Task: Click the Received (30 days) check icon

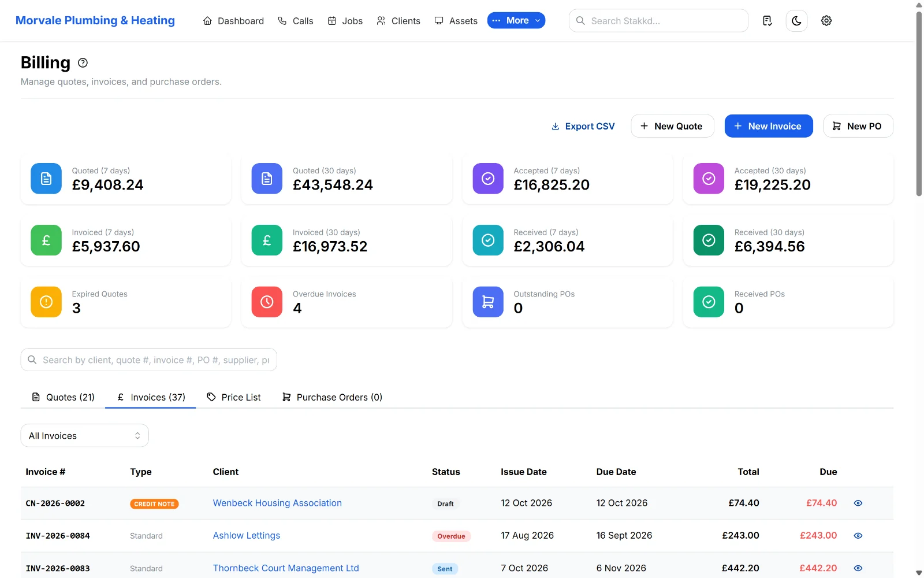Action: coord(709,240)
